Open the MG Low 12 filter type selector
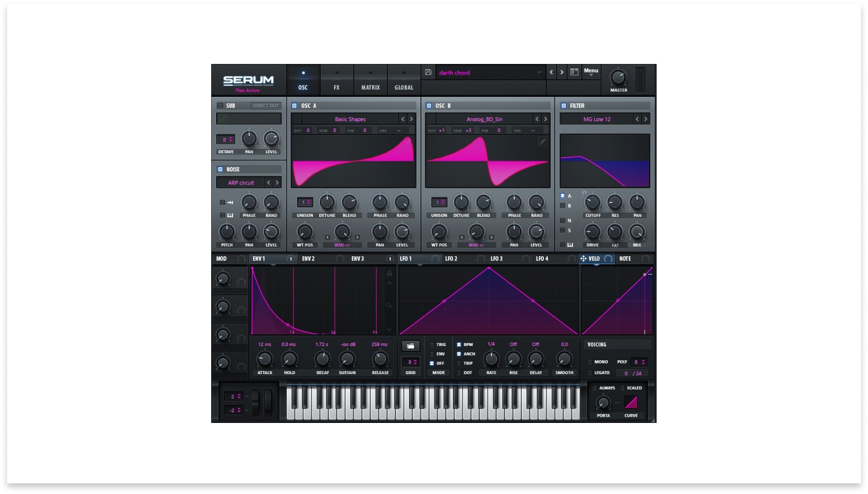868x494 pixels. 597,119
